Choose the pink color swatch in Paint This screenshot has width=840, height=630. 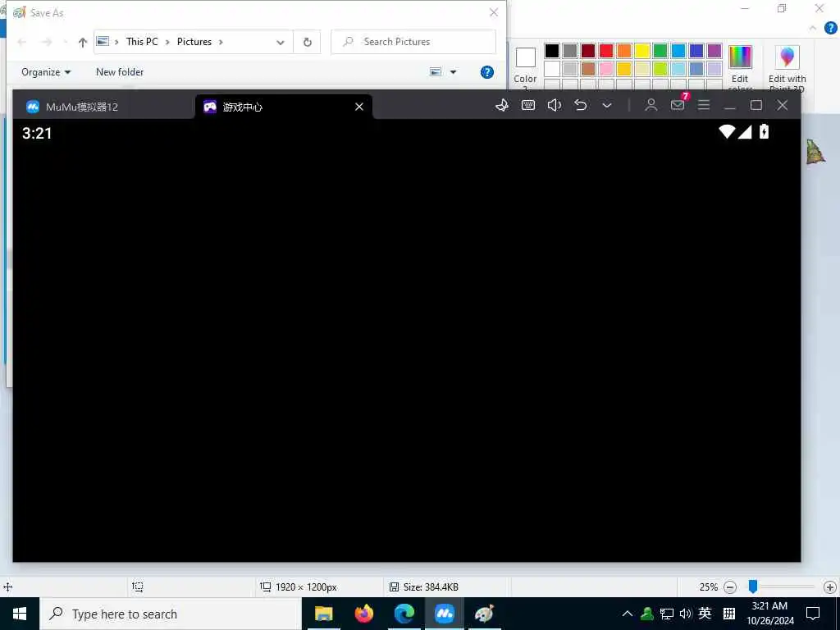pos(606,69)
